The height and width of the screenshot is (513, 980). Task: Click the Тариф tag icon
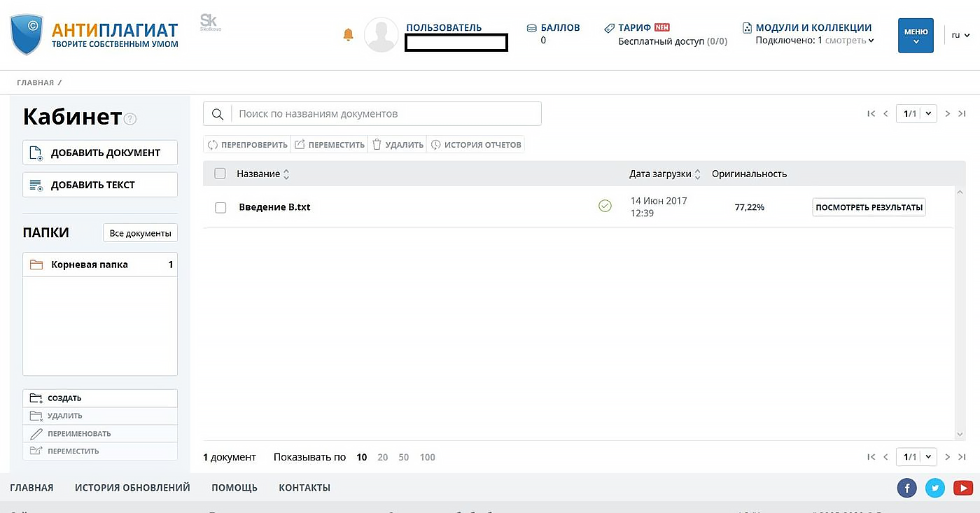(x=609, y=28)
